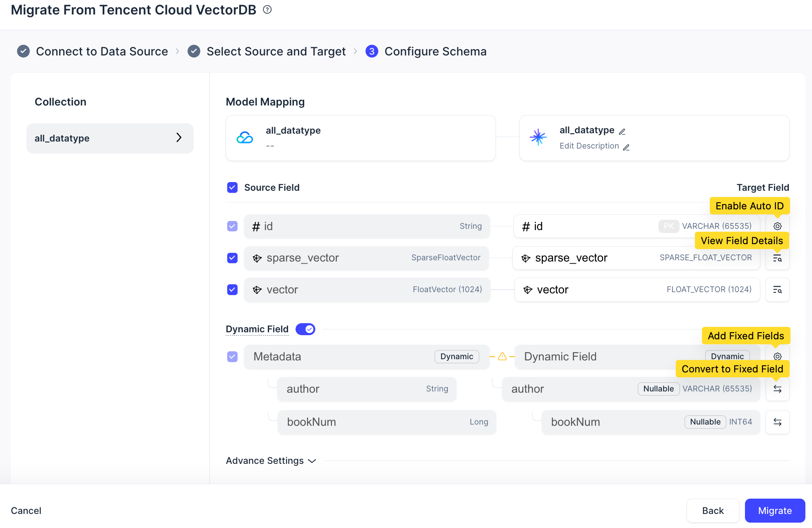812x528 pixels.
Task: Convert bookNum to fixed field
Action: [777, 422]
